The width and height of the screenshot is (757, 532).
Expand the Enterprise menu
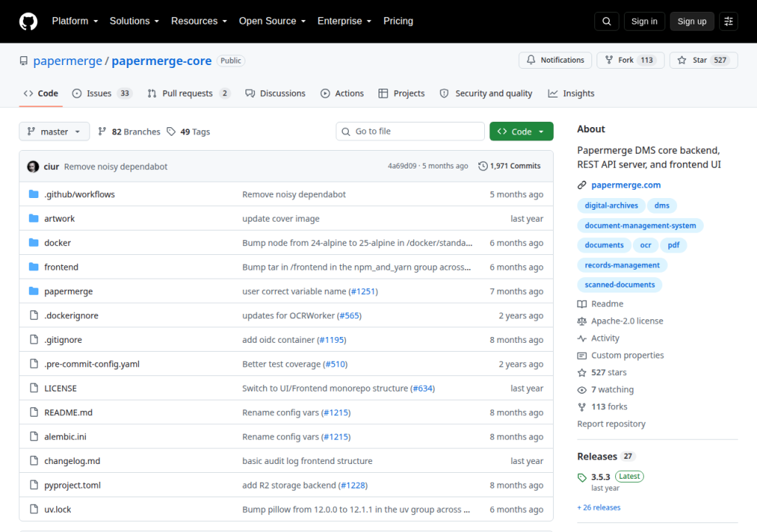tap(344, 21)
